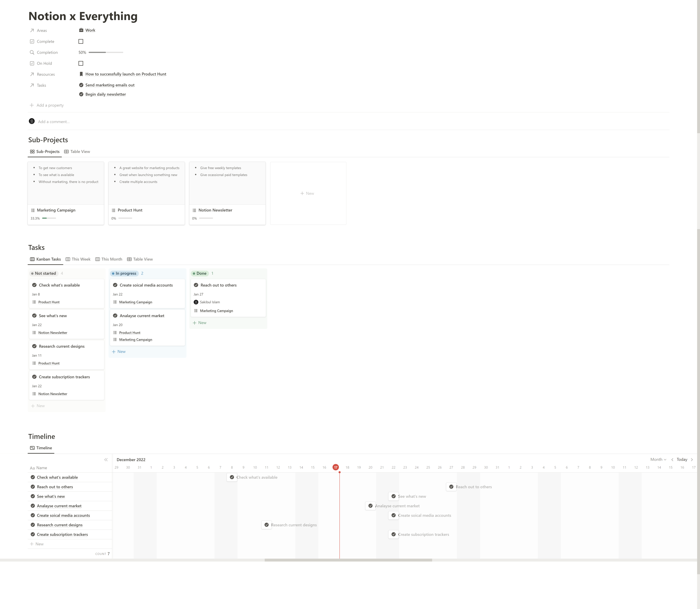Click the In progress status label
Image resolution: width=700 pixels, height=609 pixels.
pos(124,273)
